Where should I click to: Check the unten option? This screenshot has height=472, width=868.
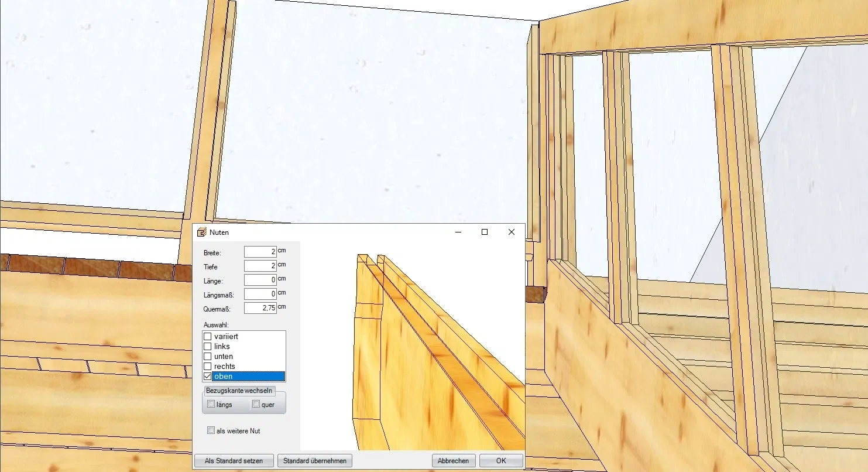click(207, 357)
